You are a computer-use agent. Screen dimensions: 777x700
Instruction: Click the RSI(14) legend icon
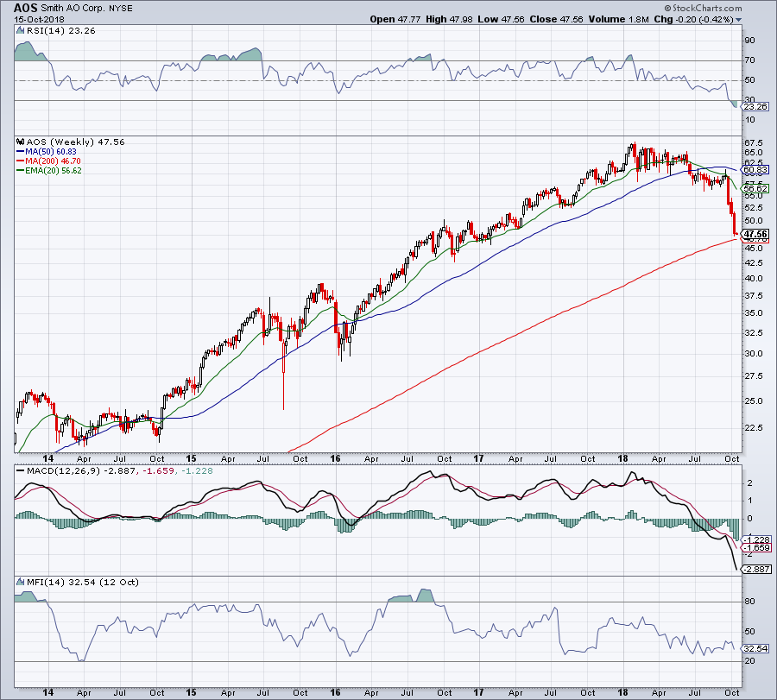pos(21,31)
